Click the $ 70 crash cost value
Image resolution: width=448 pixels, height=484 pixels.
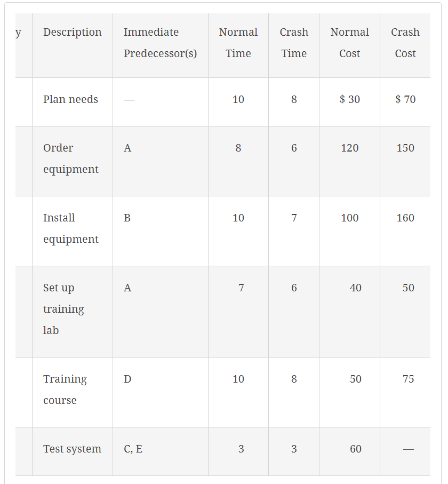(x=405, y=99)
